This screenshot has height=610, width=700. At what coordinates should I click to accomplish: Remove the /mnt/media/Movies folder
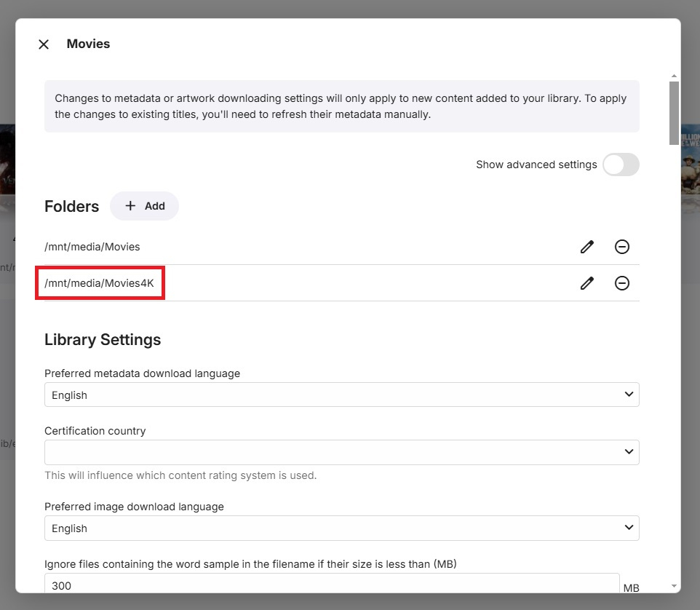click(x=622, y=247)
